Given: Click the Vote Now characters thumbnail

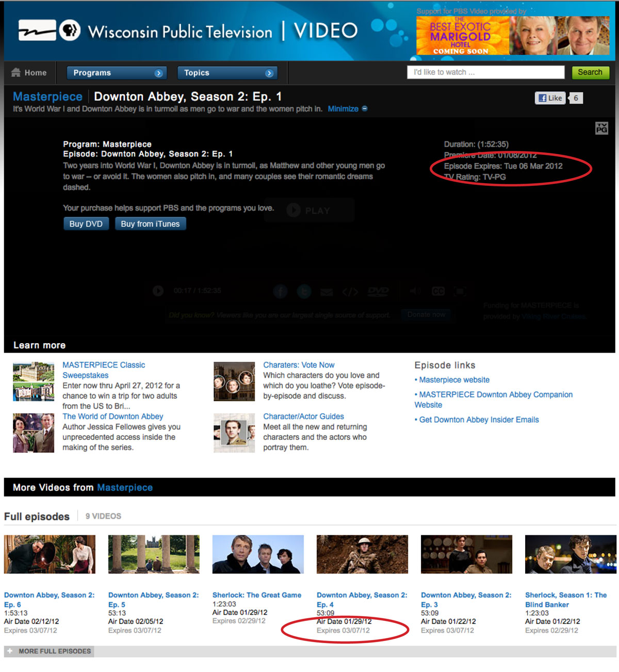Looking at the screenshot, I should 234,381.
